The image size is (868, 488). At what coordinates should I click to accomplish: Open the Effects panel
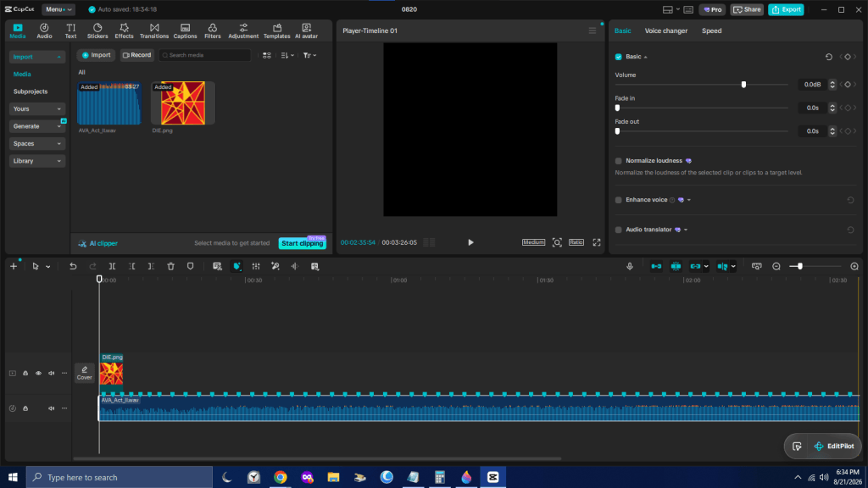click(x=124, y=31)
